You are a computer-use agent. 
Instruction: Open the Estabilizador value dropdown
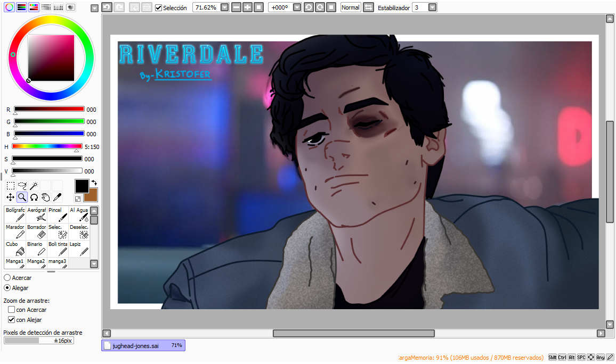pyautogui.click(x=432, y=7)
